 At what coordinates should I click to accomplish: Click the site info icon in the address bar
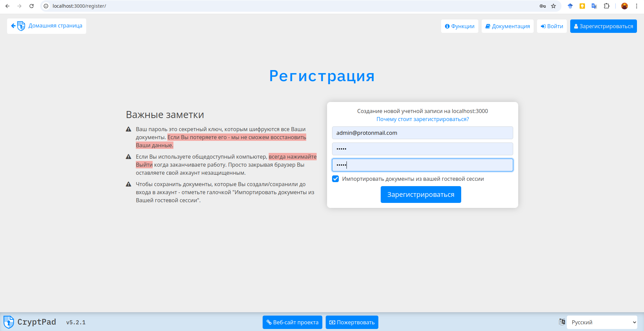click(45, 6)
